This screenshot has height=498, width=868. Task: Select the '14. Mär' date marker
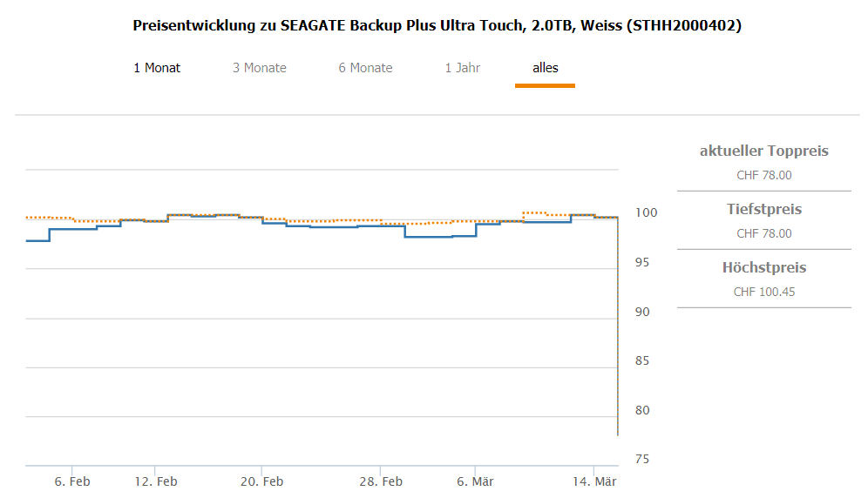tap(594, 481)
